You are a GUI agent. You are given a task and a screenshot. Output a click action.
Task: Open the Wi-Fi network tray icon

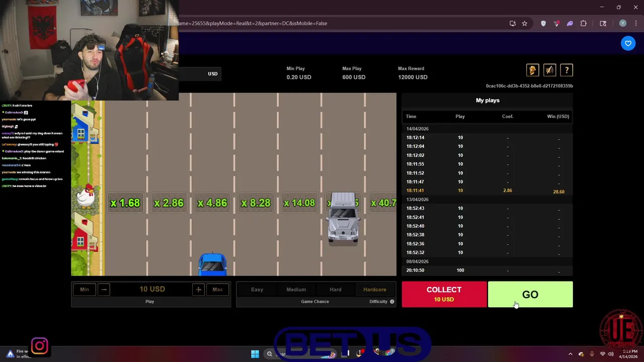602,354
